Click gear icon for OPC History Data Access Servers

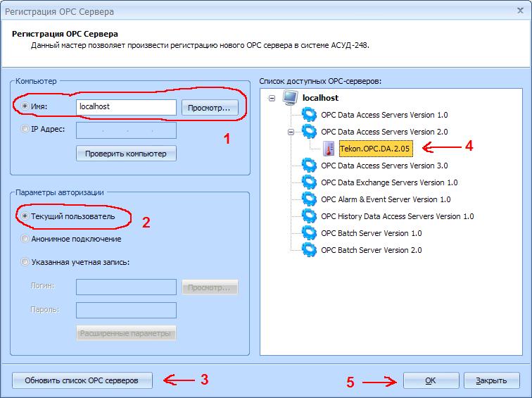click(309, 216)
